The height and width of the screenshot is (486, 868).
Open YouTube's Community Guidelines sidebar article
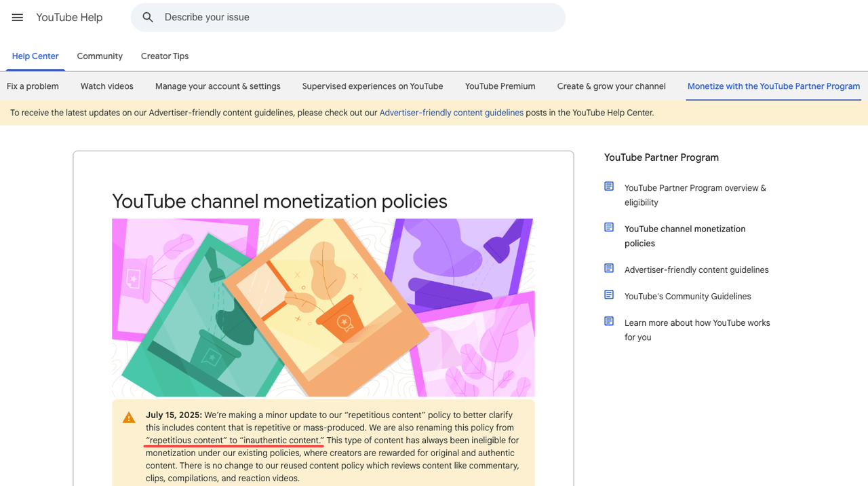(688, 296)
